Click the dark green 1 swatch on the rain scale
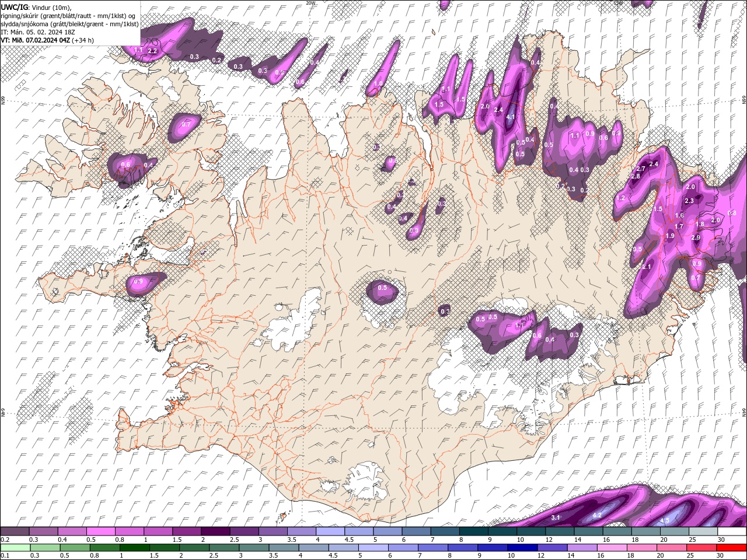This screenshot has width=747, height=560. pos(135,548)
